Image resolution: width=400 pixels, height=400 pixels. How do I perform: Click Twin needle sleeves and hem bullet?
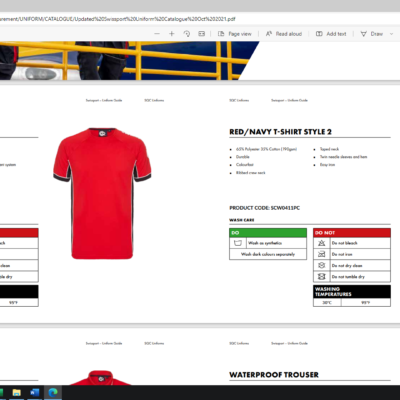coord(343,157)
